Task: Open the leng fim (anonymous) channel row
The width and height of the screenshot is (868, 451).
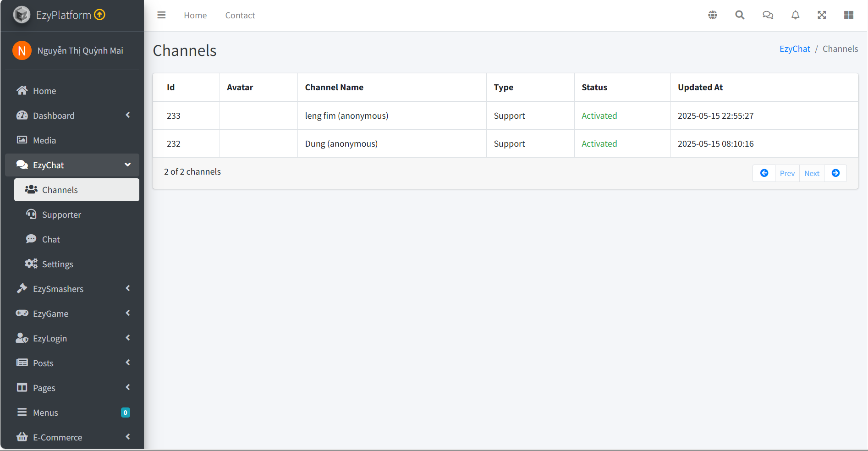Action: click(346, 116)
